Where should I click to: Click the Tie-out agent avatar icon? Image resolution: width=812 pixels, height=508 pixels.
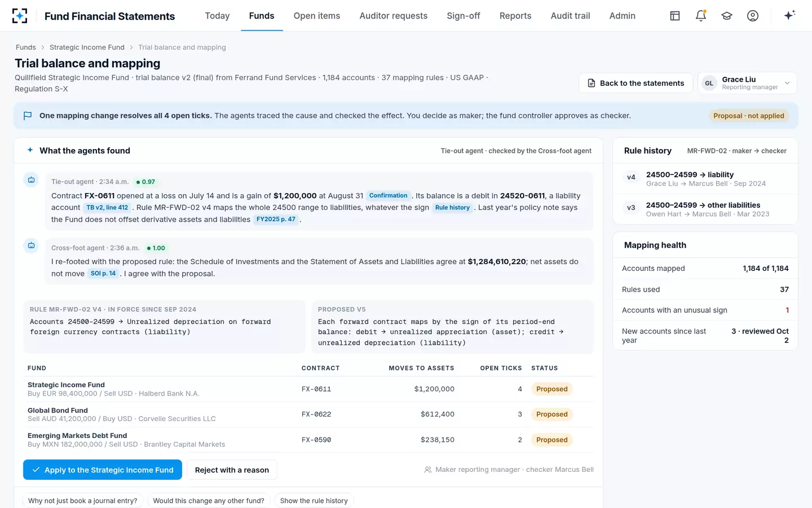pos(32,180)
